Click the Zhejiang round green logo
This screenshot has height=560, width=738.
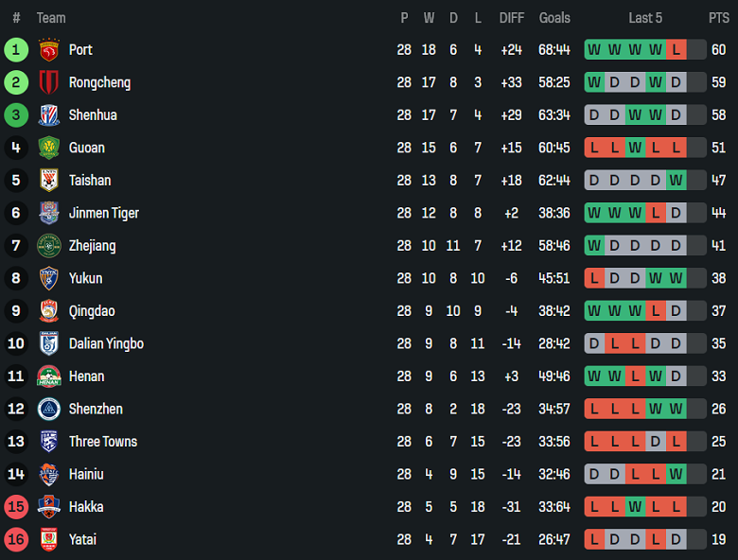pyautogui.click(x=49, y=246)
